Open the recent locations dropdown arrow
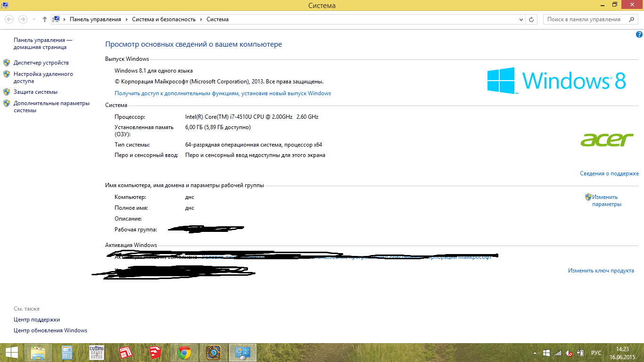 [34, 19]
